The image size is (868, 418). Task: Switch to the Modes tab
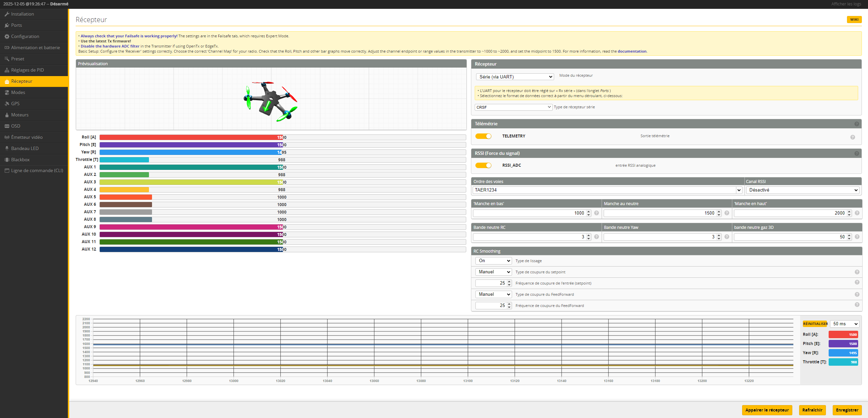point(18,92)
